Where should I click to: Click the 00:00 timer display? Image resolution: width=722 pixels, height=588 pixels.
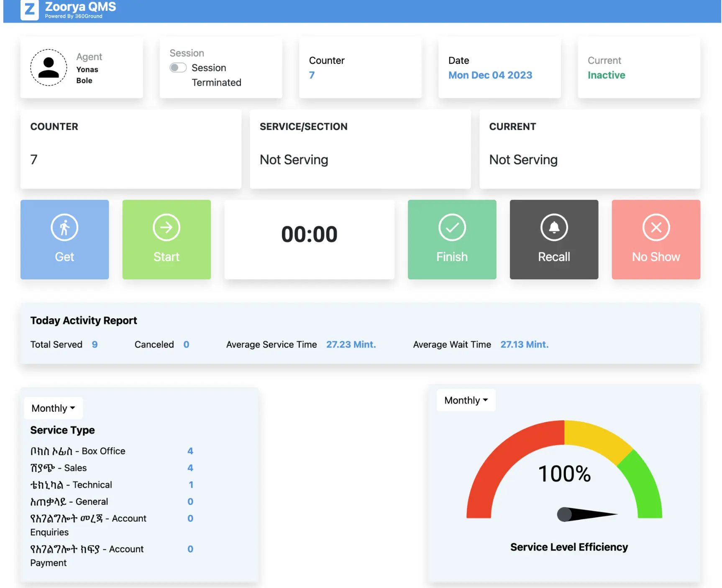coord(309,234)
